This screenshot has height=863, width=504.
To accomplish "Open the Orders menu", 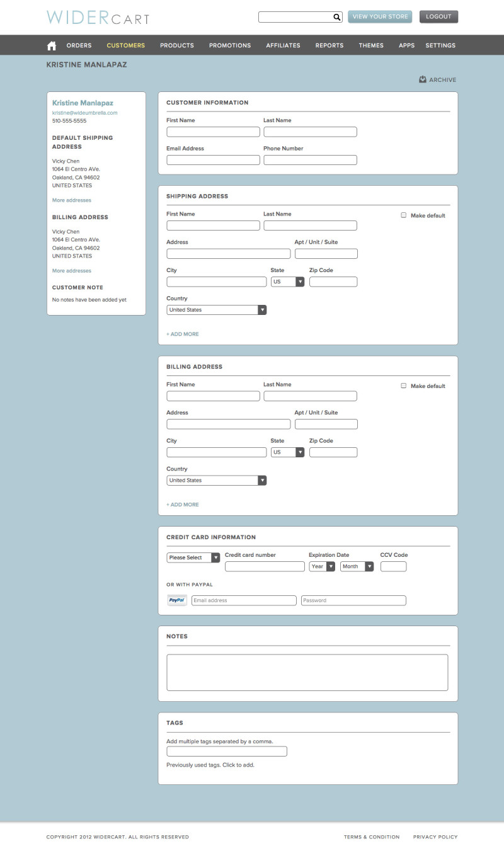I will coord(79,45).
